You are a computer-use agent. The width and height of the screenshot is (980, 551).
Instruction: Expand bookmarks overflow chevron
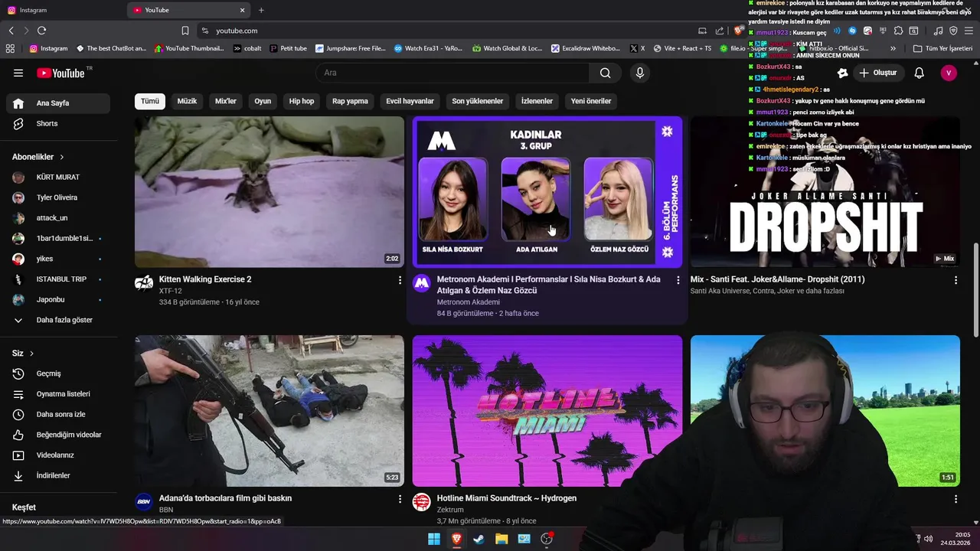point(893,48)
